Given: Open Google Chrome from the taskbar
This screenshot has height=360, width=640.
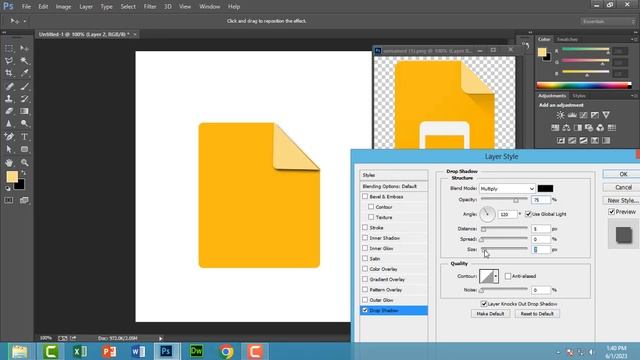Looking at the screenshot, I should 226,351.
